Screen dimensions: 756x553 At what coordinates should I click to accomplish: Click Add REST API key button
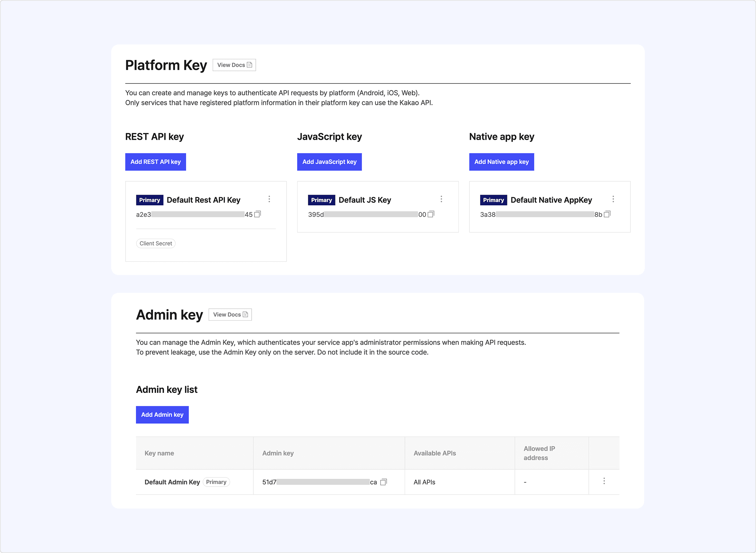156,162
